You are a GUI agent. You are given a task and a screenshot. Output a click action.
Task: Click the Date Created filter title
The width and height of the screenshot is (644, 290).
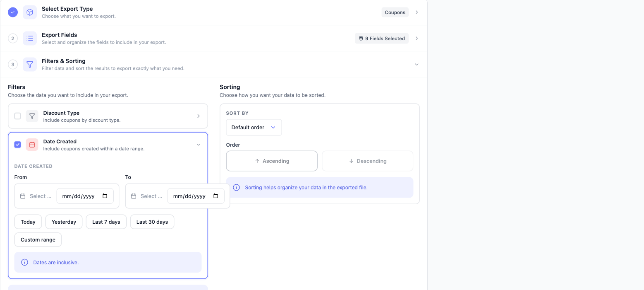click(60, 141)
